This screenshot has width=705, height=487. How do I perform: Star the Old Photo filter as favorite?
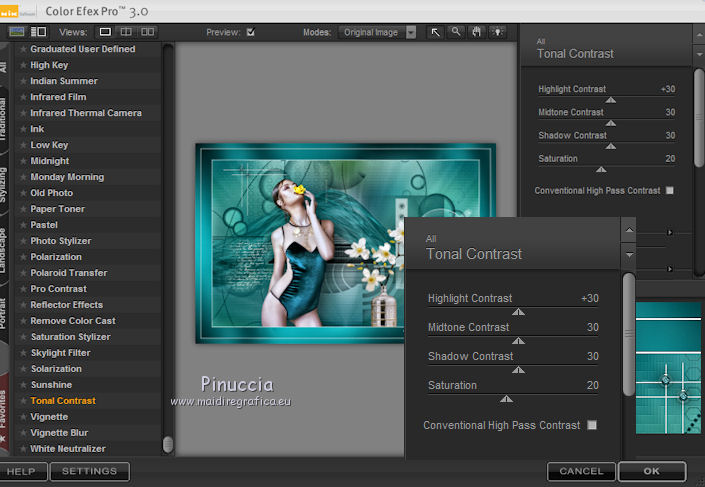(23, 193)
